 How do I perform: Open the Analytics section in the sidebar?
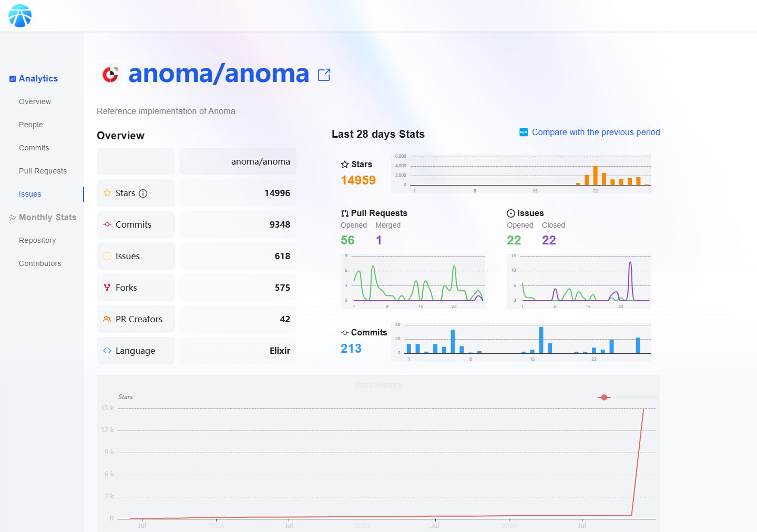coord(38,79)
